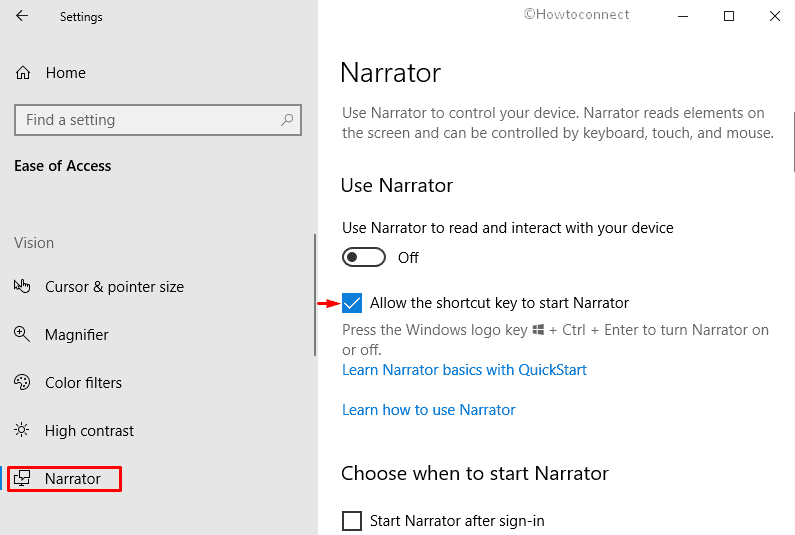The image size is (795, 535).
Task: Maximize the Settings window
Action: click(x=729, y=16)
